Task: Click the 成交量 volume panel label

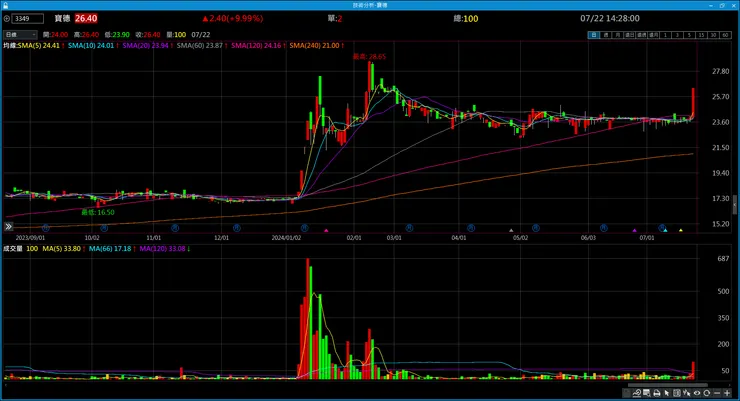Action: click(x=13, y=249)
